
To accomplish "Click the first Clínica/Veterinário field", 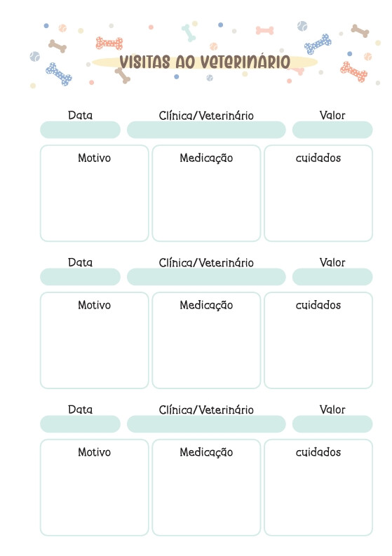I will point(206,130).
